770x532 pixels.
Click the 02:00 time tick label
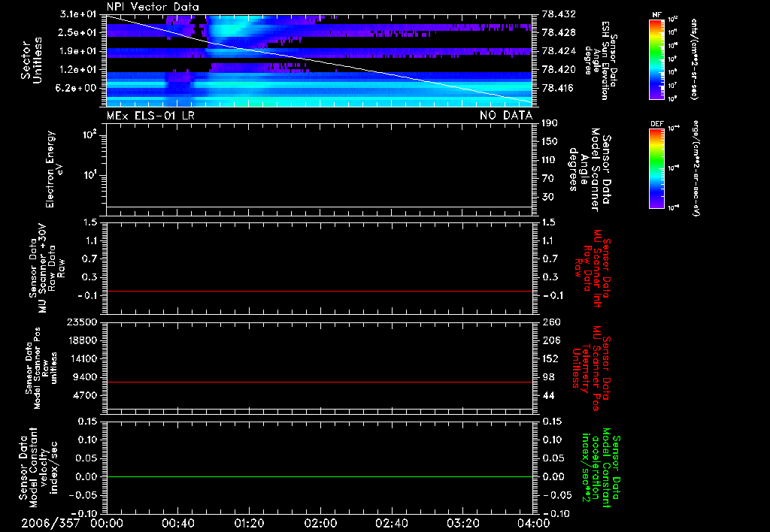320,523
